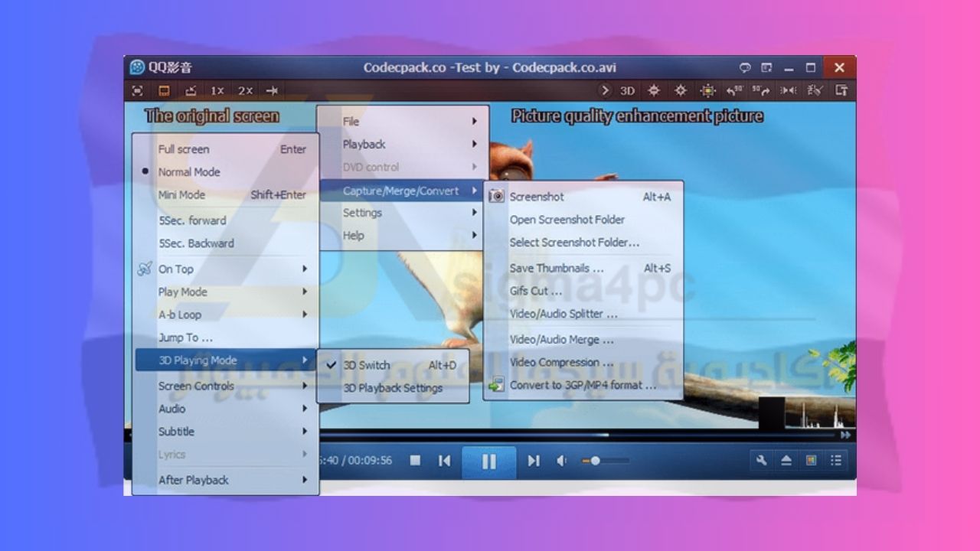The height and width of the screenshot is (551, 980).
Task: Select the Normal Mode radio option
Action: pyautogui.click(x=226, y=172)
